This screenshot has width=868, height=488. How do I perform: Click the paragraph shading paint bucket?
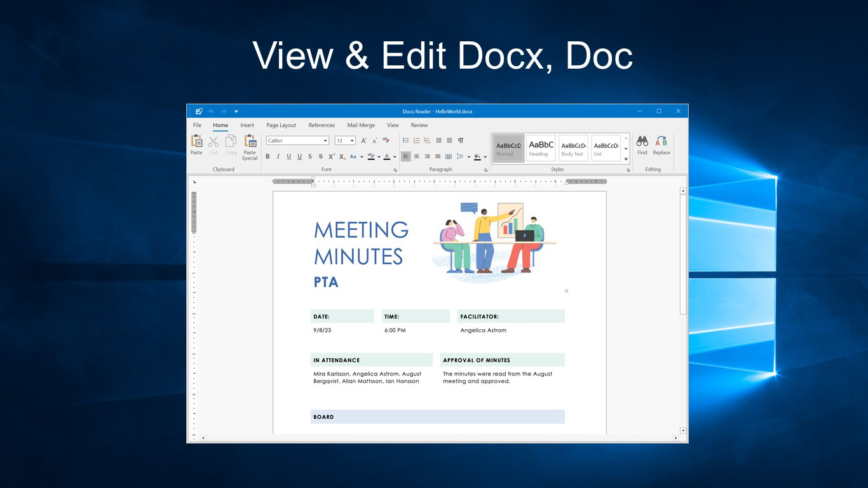coord(477,156)
